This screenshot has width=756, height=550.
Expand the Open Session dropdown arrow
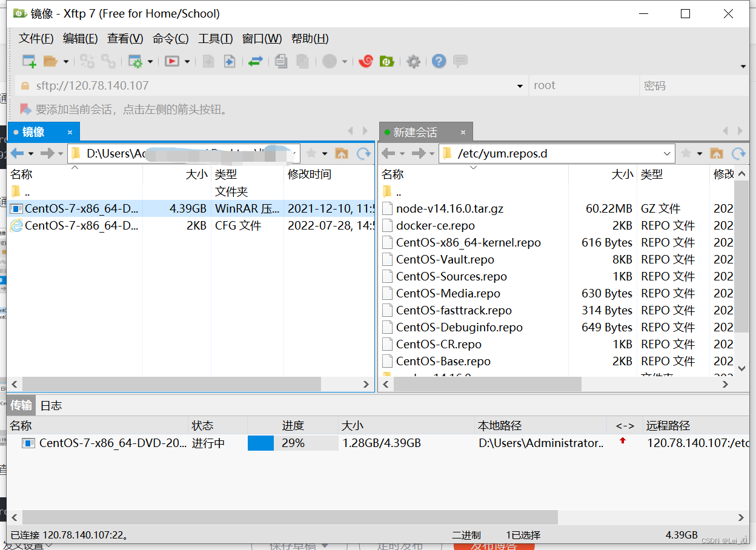click(x=66, y=61)
